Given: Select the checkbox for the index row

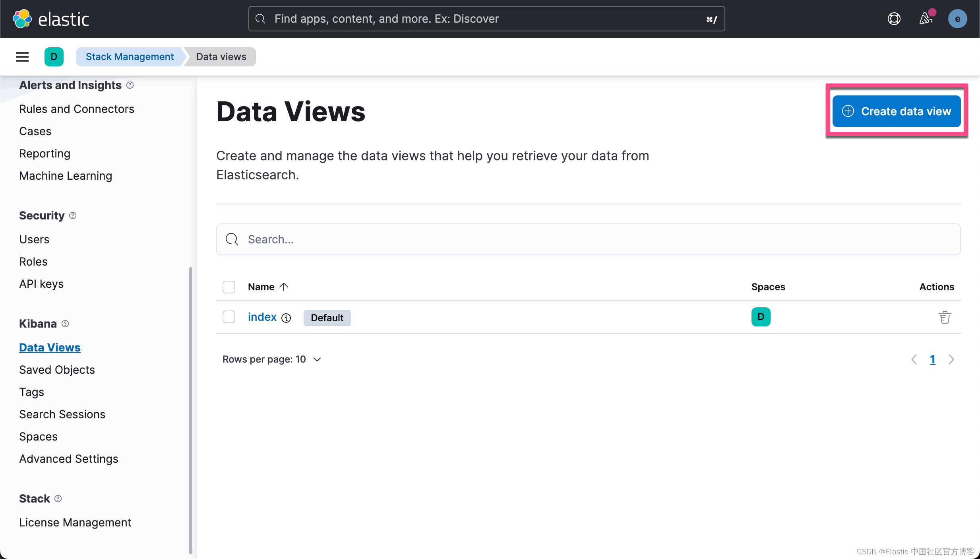Looking at the screenshot, I should 229,317.
